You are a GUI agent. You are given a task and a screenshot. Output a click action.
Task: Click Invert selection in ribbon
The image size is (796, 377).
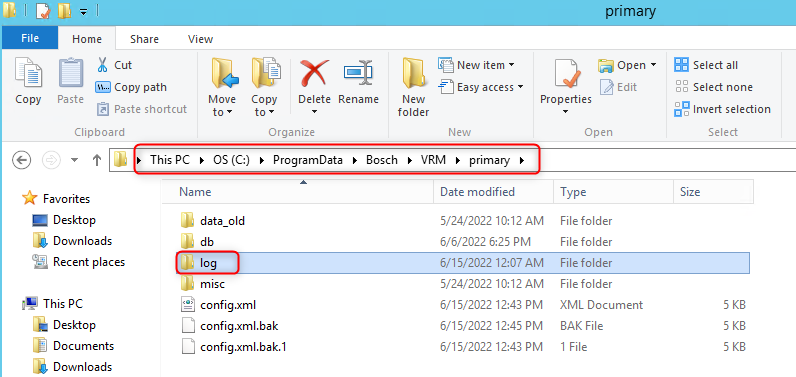(722, 109)
